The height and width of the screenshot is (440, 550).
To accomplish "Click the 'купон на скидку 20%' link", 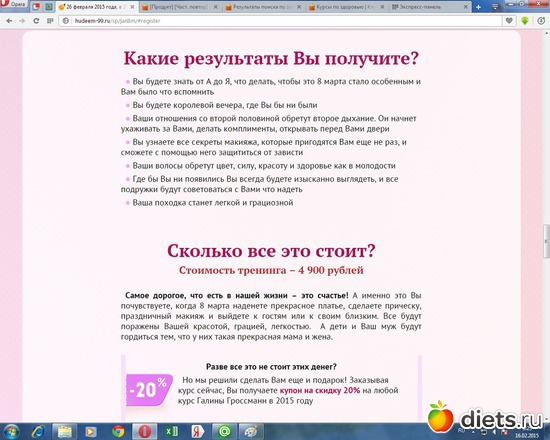I will [320, 391].
